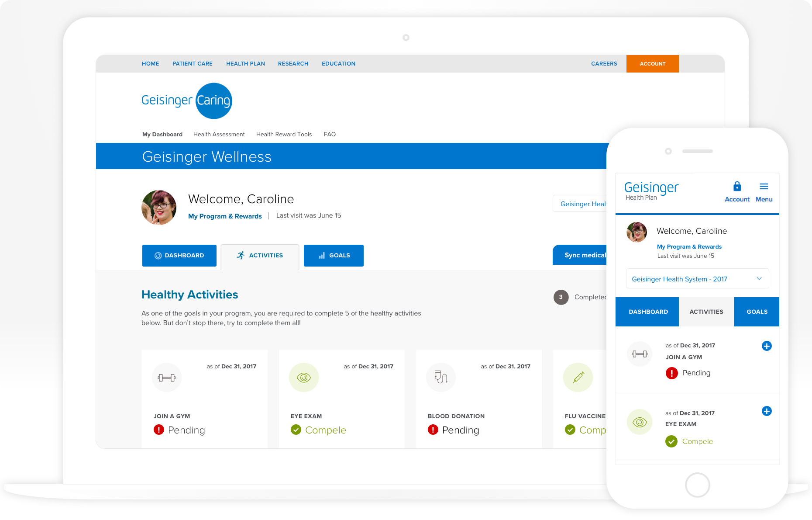Select the Goals tab on phone
The image size is (812, 520).
click(x=757, y=312)
